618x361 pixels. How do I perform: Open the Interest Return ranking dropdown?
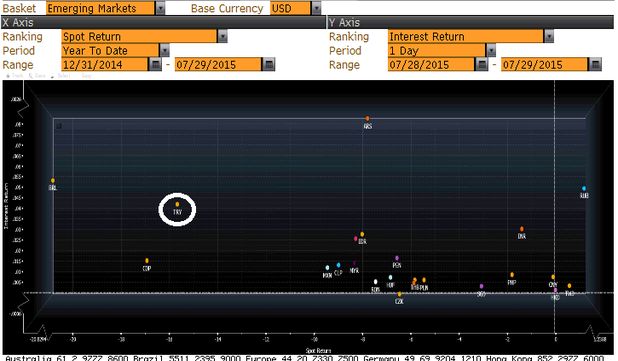point(549,37)
